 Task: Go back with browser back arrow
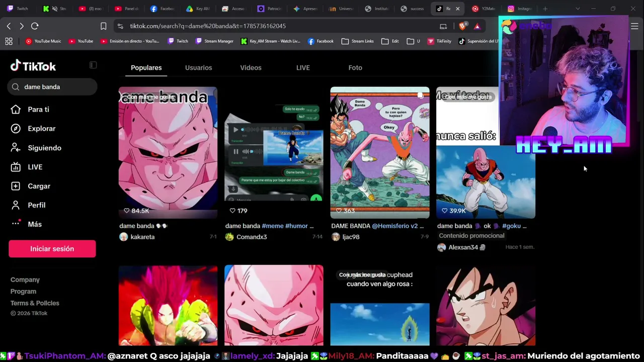point(9,26)
